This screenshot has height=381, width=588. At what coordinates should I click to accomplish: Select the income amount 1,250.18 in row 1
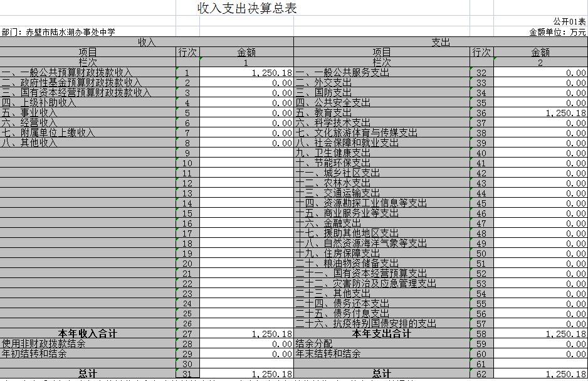pos(246,72)
